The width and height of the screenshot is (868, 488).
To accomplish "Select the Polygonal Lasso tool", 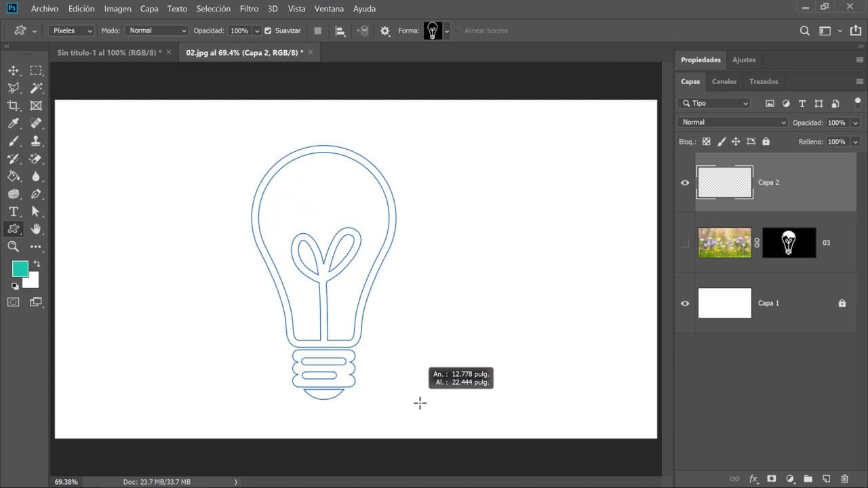I will 13,88.
